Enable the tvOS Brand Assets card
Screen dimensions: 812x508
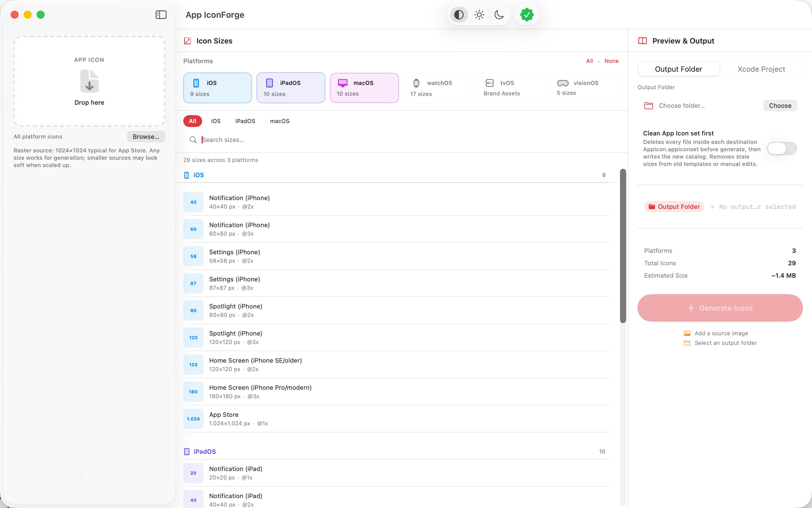tap(511, 88)
